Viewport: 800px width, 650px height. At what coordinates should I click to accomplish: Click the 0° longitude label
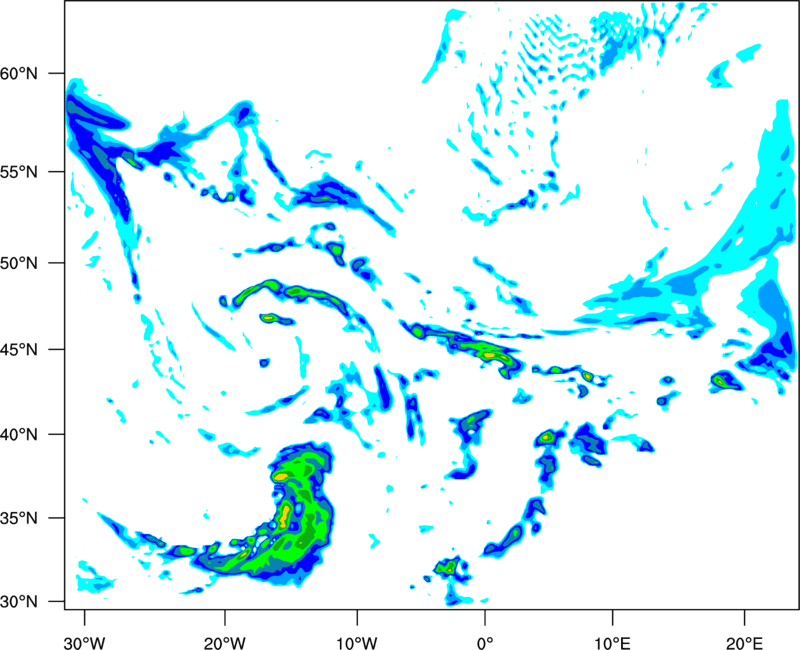485,643
